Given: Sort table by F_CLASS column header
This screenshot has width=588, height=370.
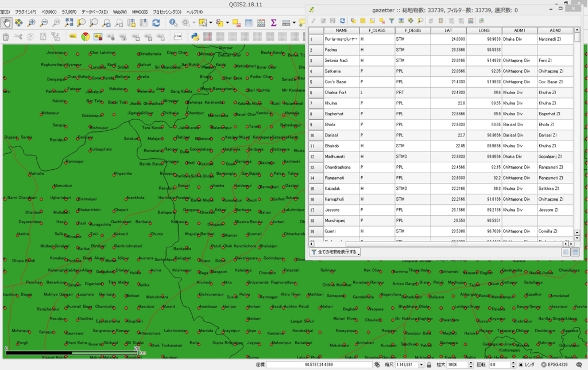Looking at the screenshot, I should [x=377, y=30].
